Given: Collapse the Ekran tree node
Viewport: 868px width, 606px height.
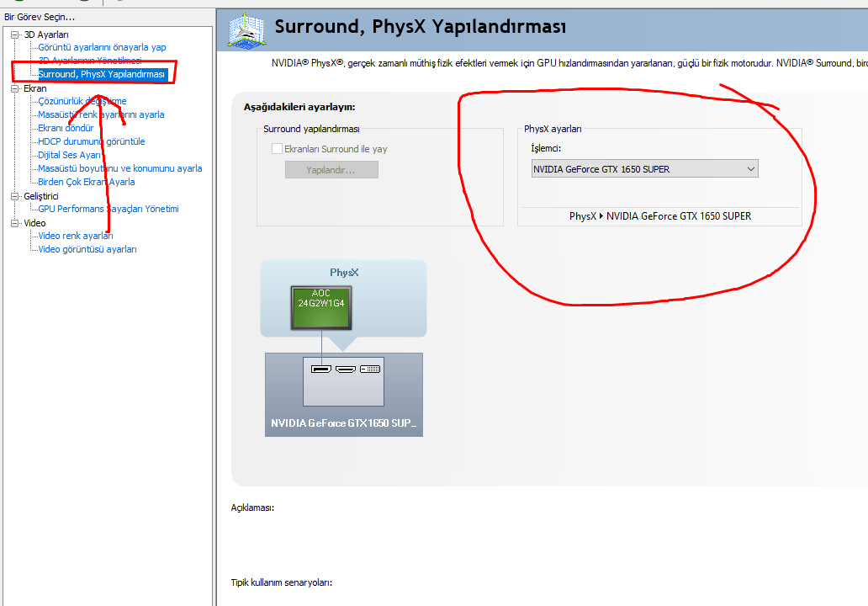Looking at the screenshot, I should tap(15, 88).
